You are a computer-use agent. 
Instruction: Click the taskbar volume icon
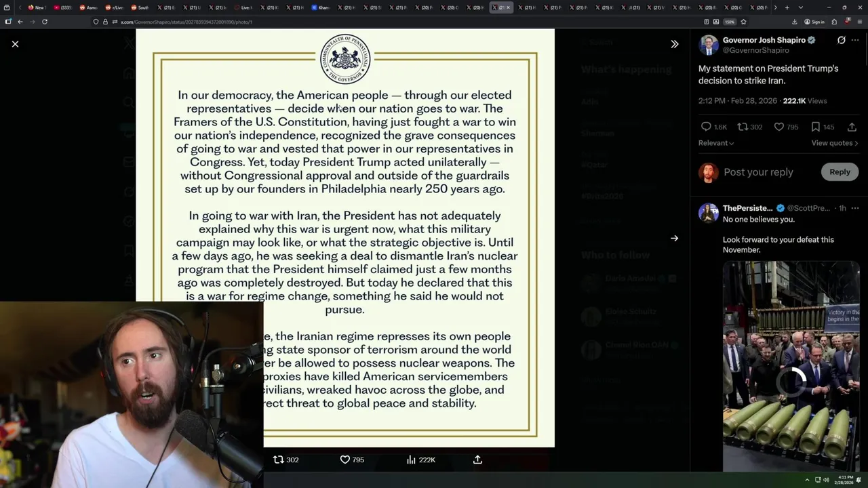826,481
